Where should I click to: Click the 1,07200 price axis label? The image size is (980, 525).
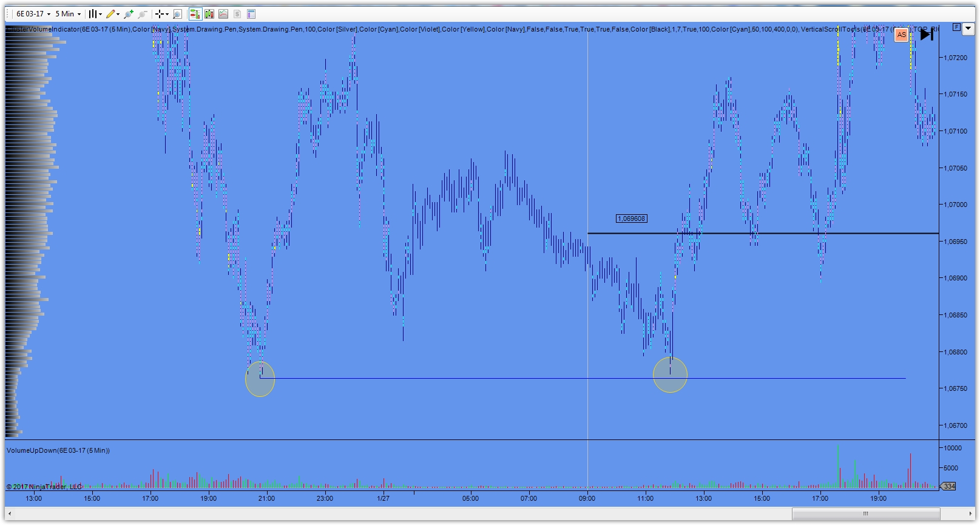[955, 58]
